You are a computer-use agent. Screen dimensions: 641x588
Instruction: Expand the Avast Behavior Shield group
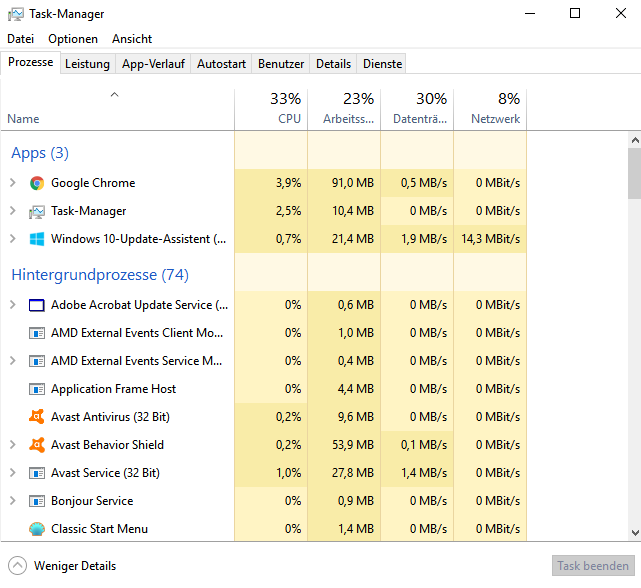pyautogui.click(x=13, y=445)
